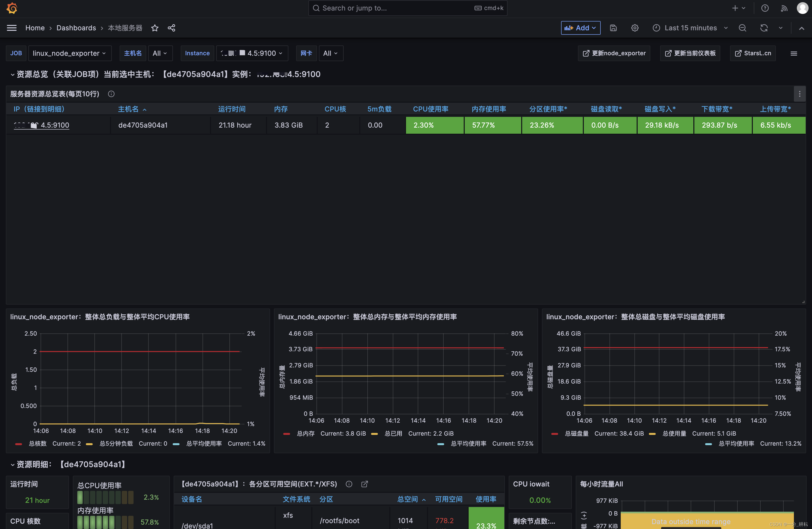812x529 pixels.
Task: Collapse the 资源总览 section
Action: click(x=13, y=74)
